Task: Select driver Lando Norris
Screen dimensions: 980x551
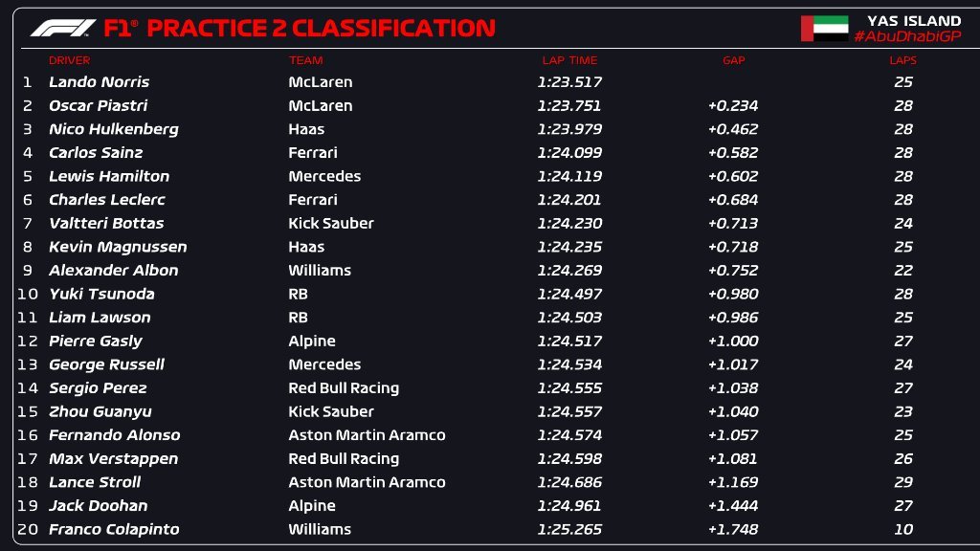Action: pyautogui.click(x=99, y=82)
